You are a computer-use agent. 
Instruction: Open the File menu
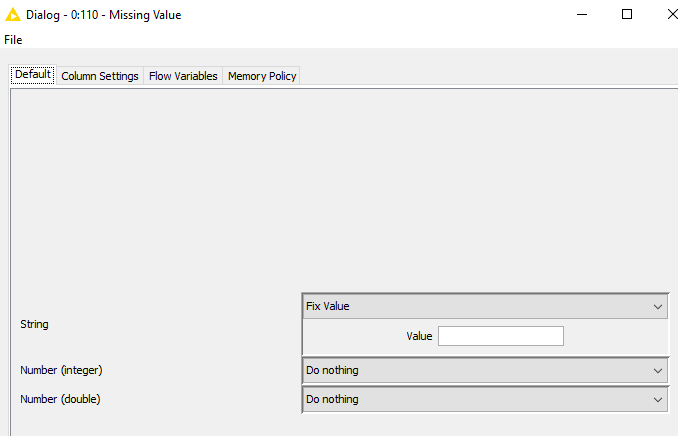(13, 40)
